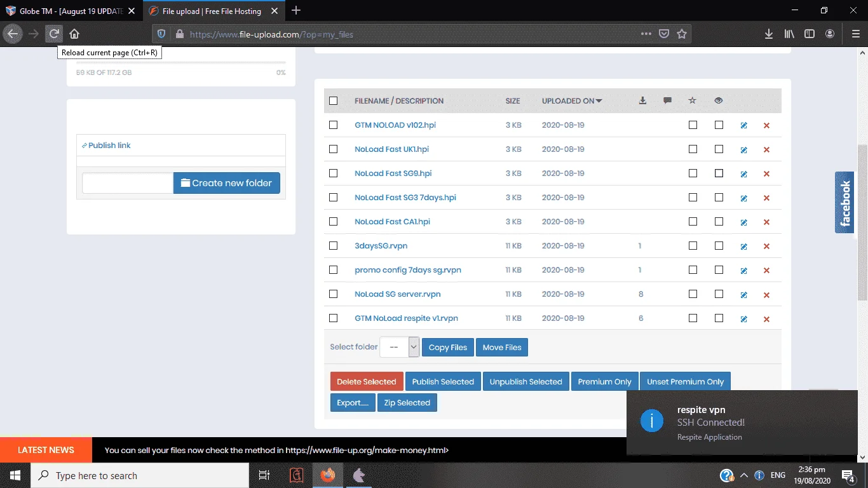This screenshot has height=488, width=868.
Task: Open the Windows Start menu
Action: tap(15, 475)
